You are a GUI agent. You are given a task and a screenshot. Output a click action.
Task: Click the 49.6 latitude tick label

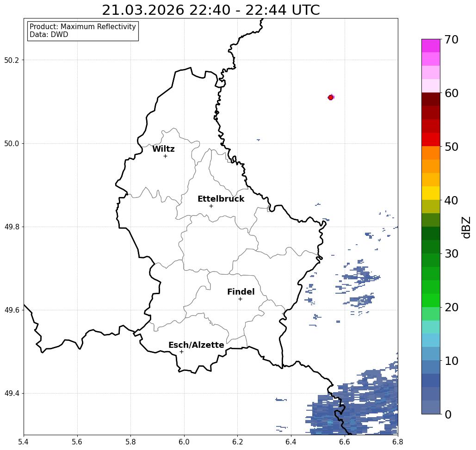click(x=12, y=310)
